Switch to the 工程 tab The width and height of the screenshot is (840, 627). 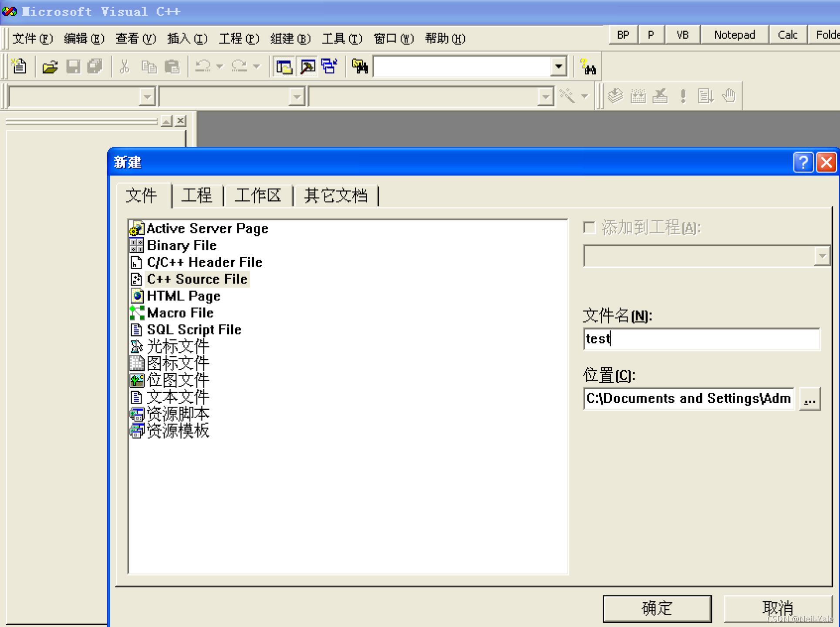pyautogui.click(x=197, y=196)
